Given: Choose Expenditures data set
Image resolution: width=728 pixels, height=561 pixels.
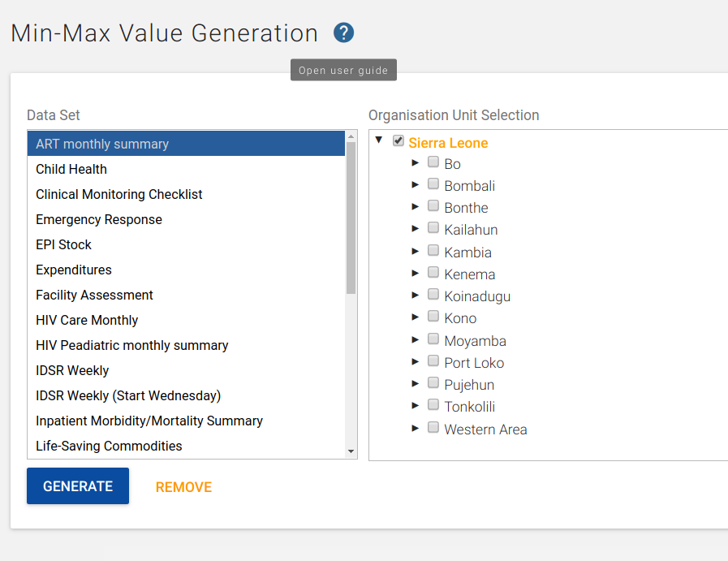Looking at the screenshot, I should point(186,270).
